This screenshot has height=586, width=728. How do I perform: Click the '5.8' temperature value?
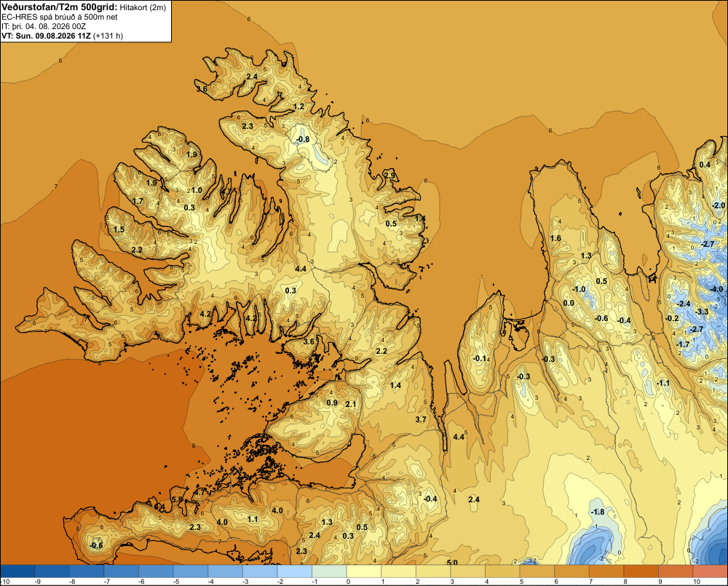pos(177,499)
